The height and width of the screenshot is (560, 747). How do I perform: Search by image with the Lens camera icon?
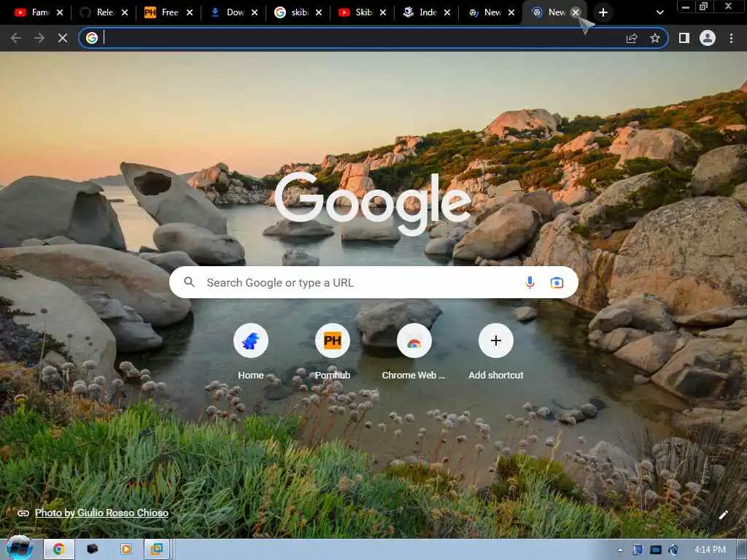click(557, 282)
